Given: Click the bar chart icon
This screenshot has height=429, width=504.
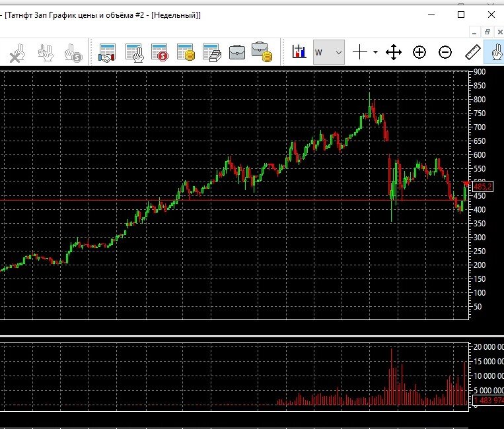Looking at the screenshot, I should pos(299,51).
